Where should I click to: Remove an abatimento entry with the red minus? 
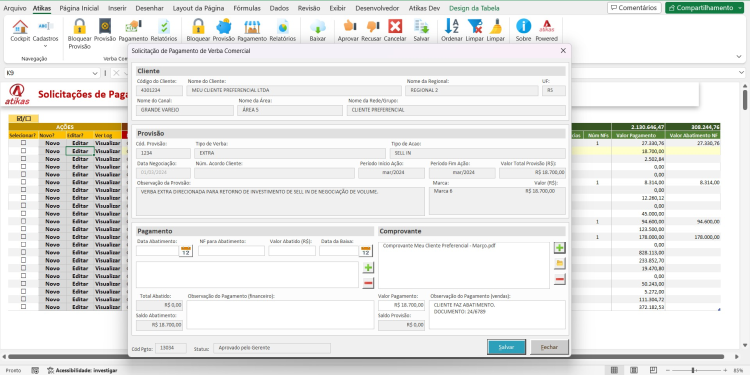coord(368,283)
